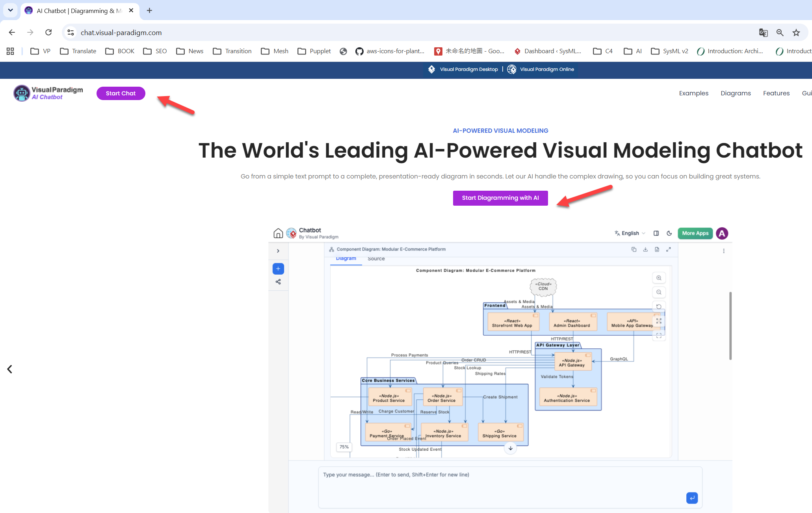Copy the component diagram
812x513 pixels.
click(x=634, y=249)
